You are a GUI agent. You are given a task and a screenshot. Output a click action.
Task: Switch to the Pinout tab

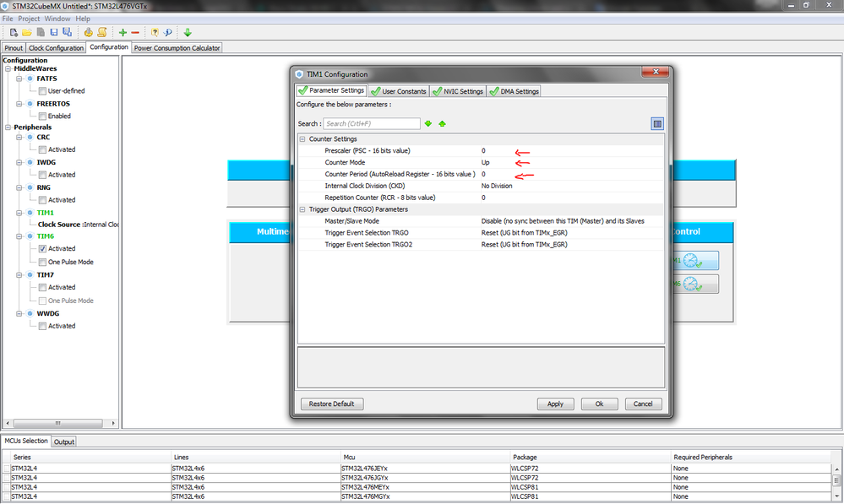[14, 48]
